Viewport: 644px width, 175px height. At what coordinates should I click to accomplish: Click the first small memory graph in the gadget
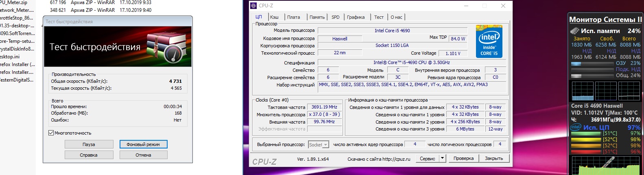[x=583, y=91]
